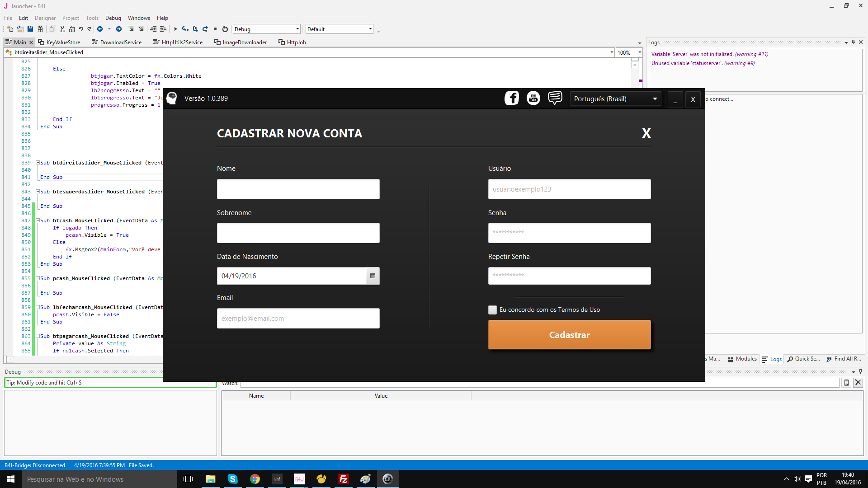The height and width of the screenshot is (488, 868).
Task: Click the chat bubble icon in launcher
Action: 555,98
